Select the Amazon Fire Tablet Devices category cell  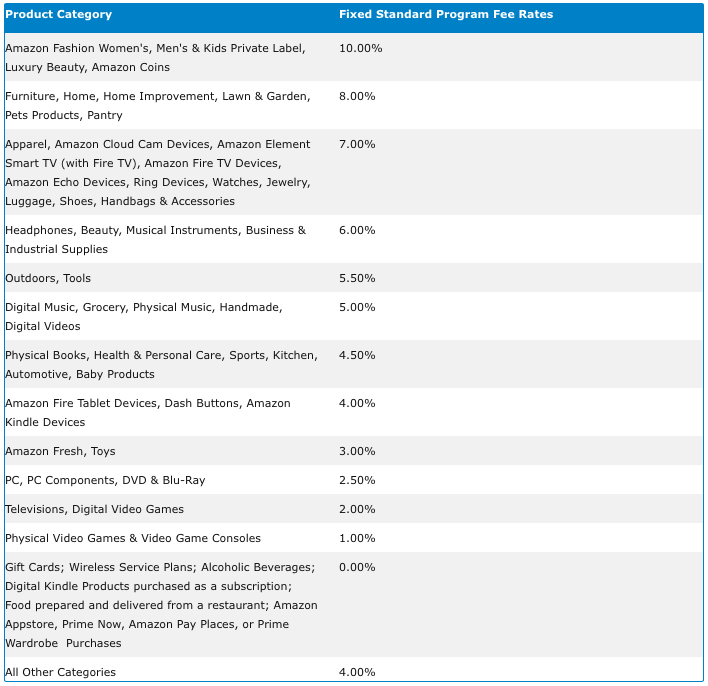click(148, 413)
